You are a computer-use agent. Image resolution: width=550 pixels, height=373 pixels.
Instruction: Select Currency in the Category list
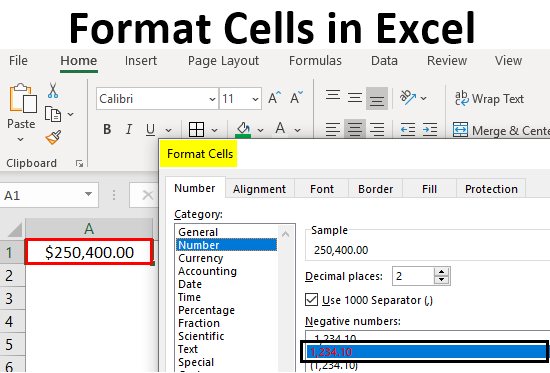coord(201,258)
